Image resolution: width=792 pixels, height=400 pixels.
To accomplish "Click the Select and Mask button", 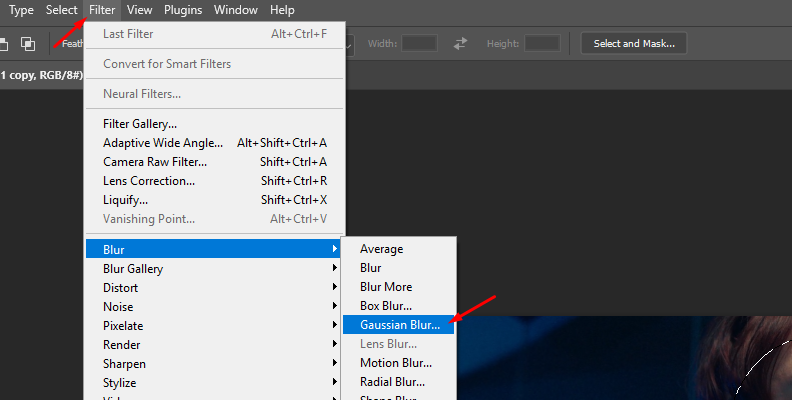I will coord(634,43).
